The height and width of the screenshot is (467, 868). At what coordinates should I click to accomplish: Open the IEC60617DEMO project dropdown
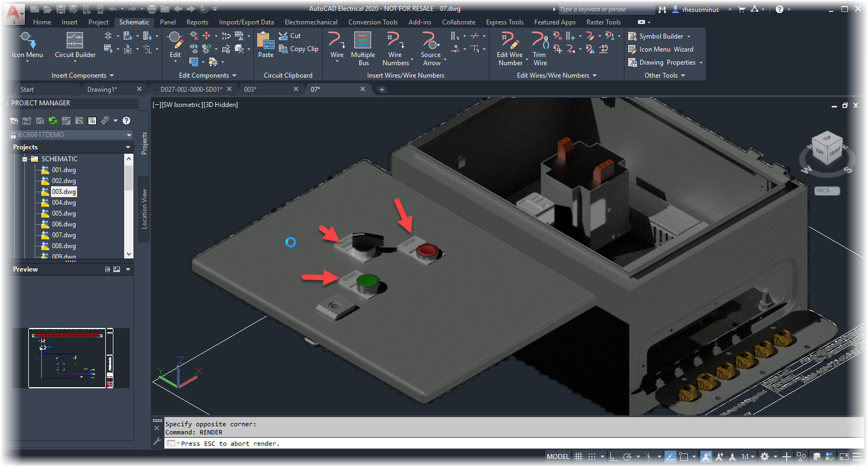pos(129,135)
